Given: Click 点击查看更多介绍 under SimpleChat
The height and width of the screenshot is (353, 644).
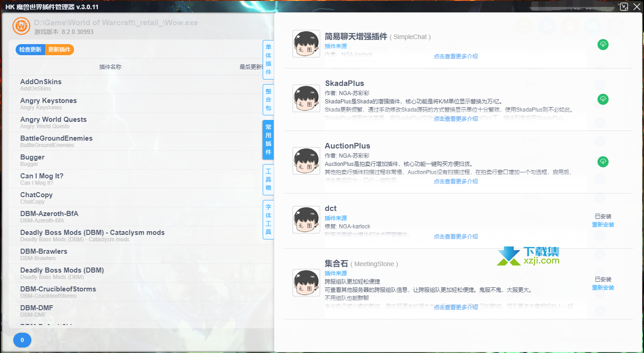Looking at the screenshot, I should tap(456, 57).
